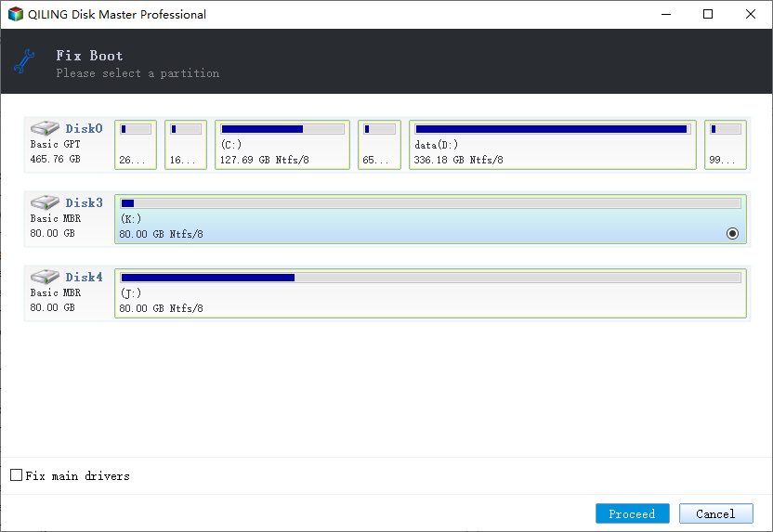Click the Disk4 drive icon

coord(45,277)
